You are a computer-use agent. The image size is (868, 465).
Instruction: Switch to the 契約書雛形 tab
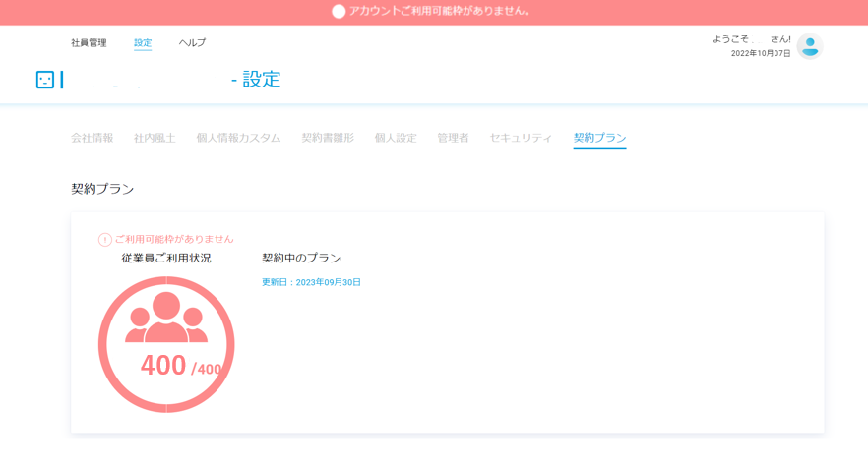328,138
